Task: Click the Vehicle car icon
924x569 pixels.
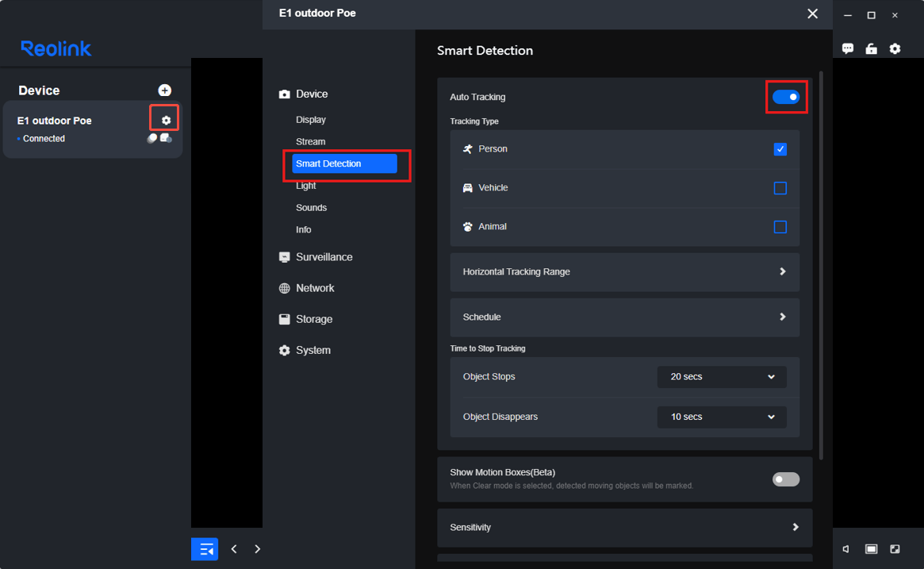Action: [468, 188]
